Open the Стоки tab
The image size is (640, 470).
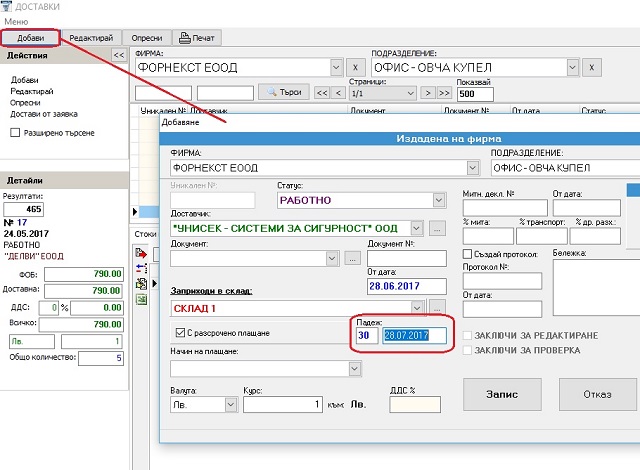(145, 234)
